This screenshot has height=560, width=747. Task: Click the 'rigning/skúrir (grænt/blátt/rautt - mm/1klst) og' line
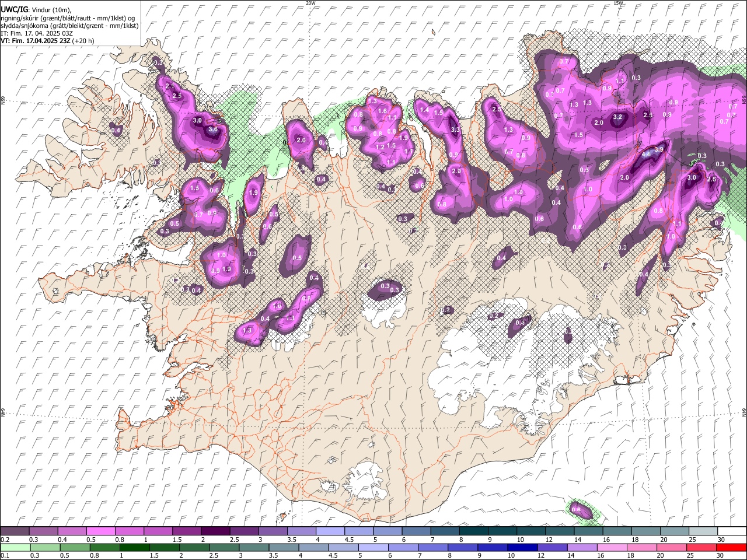pos(68,17)
